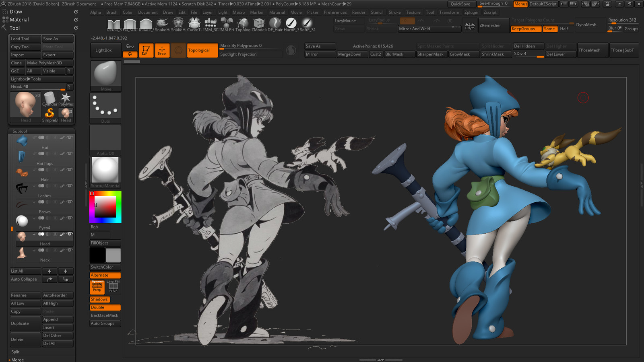Toggle the Topological button
Screen dimensions: 644x362
point(202,50)
